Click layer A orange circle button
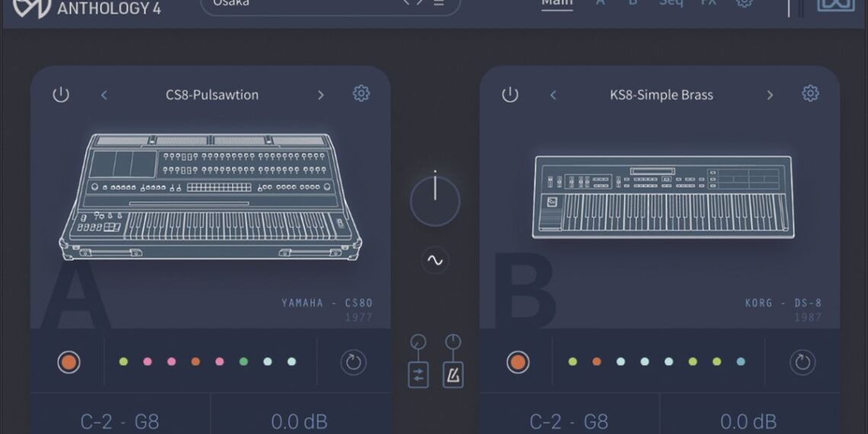 pyautogui.click(x=69, y=362)
